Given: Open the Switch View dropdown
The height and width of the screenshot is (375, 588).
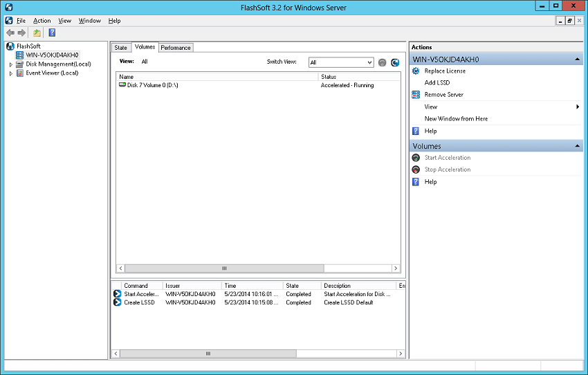Looking at the screenshot, I should pyautogui.click(x=341, y=62).
